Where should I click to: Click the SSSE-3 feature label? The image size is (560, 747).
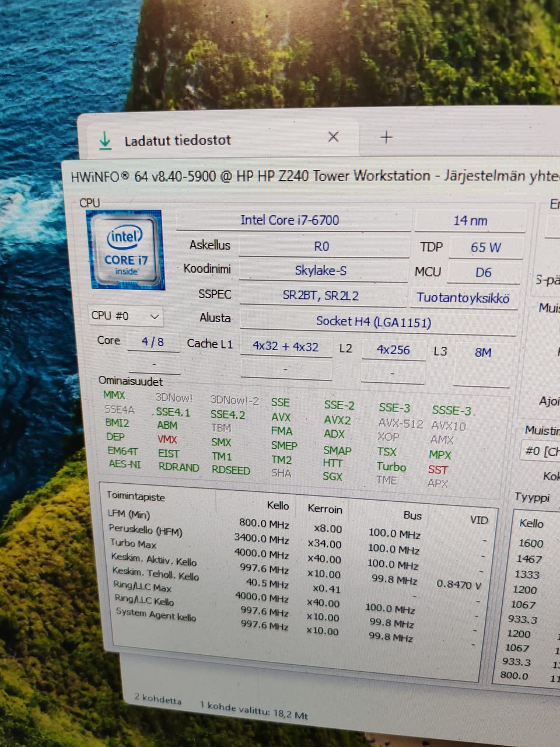coord(452,410)
